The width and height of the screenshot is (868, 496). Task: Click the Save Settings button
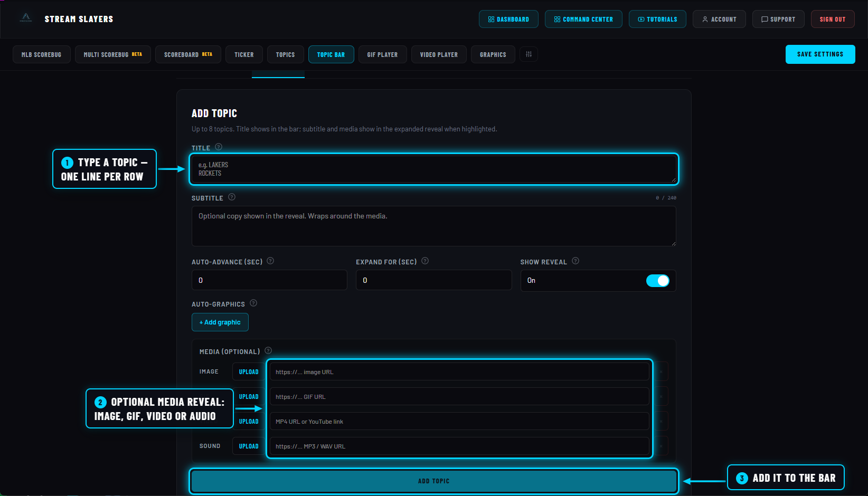coord(820,54)
